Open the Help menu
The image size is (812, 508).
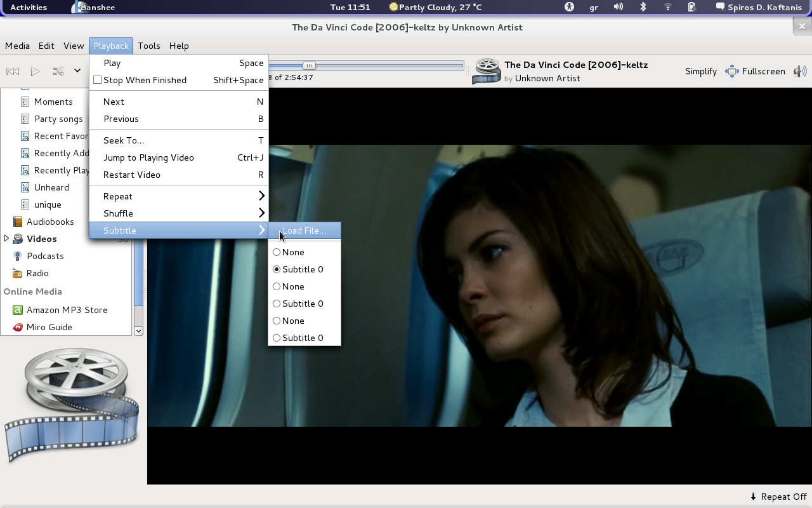point(179,46)
